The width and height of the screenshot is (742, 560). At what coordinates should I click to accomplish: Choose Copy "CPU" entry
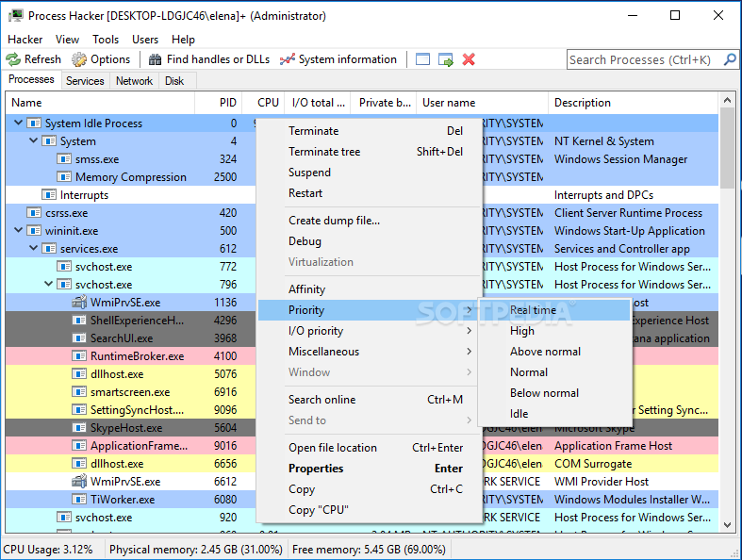[370, 510]
